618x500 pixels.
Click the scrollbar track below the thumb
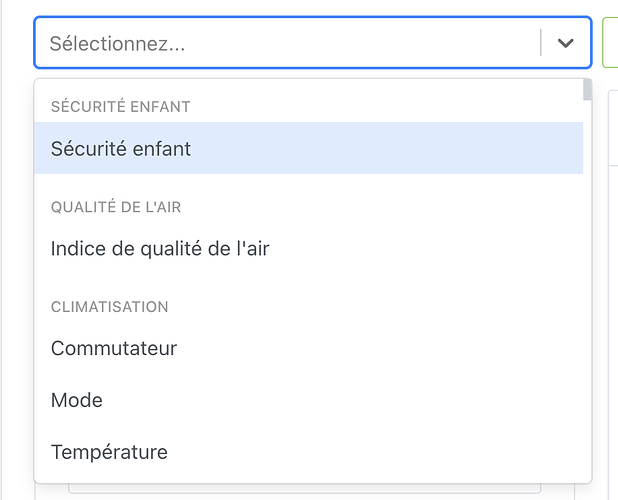click(x=587, y=300)
